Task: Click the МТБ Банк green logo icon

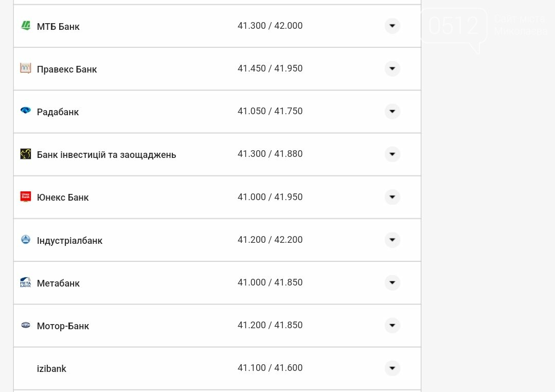Action: [26, 26]
